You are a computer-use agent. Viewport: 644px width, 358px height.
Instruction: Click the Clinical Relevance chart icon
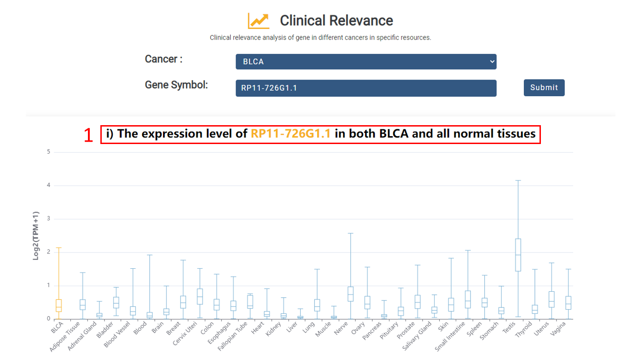(x=258, y=21)
